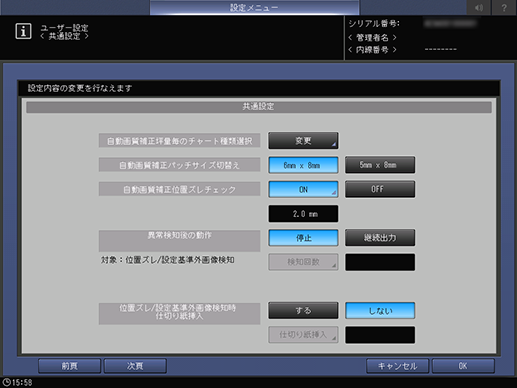The image size is (517, 388).
Task: Turn ON position shift check
Action: pyautogui.click(x=303, y=189)
